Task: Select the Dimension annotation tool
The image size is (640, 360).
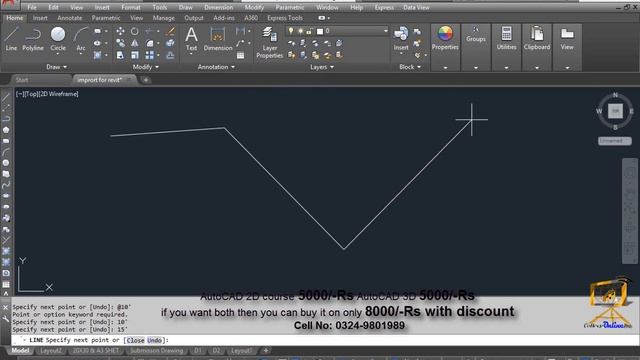Action: click(x=218, y=39)
